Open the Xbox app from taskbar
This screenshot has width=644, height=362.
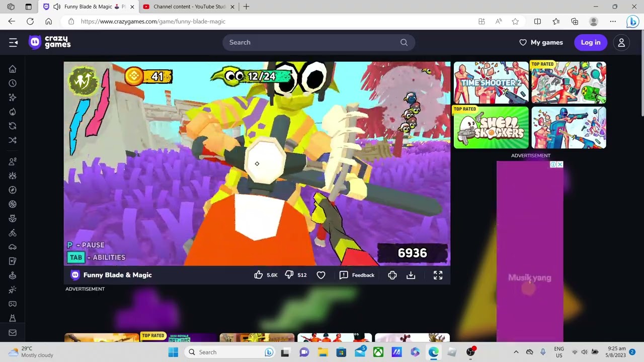[378, 352]
